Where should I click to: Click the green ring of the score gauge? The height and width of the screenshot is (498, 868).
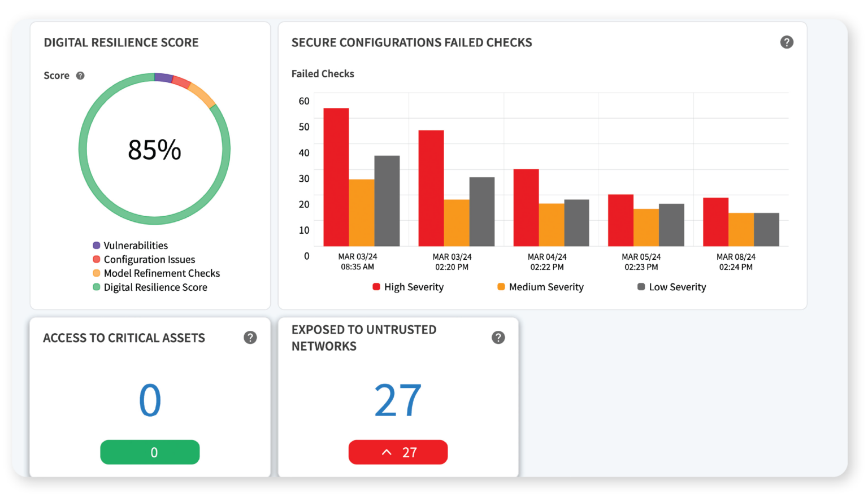click(154, 220)
